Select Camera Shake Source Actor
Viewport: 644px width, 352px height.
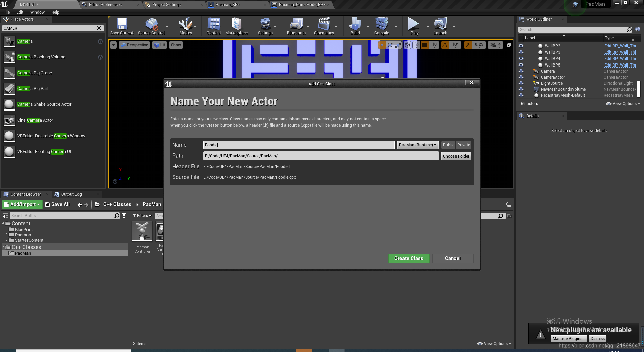(53, 104)
